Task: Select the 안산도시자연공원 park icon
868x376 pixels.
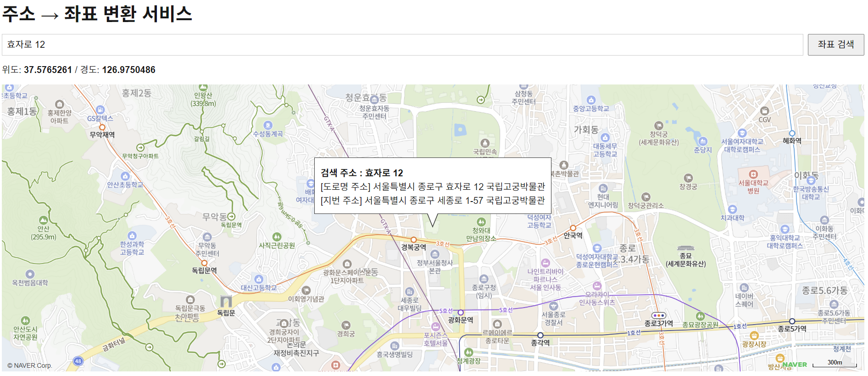Action: coord(25,320)
